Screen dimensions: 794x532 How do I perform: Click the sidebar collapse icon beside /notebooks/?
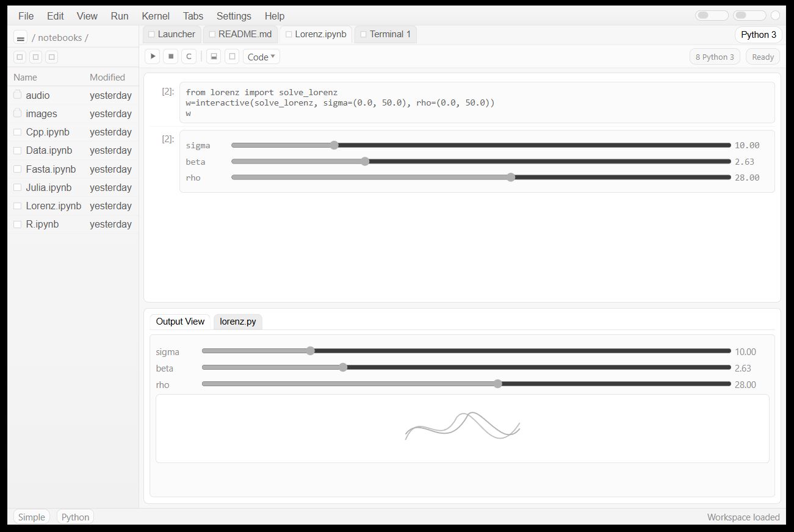tap(20, 38)
